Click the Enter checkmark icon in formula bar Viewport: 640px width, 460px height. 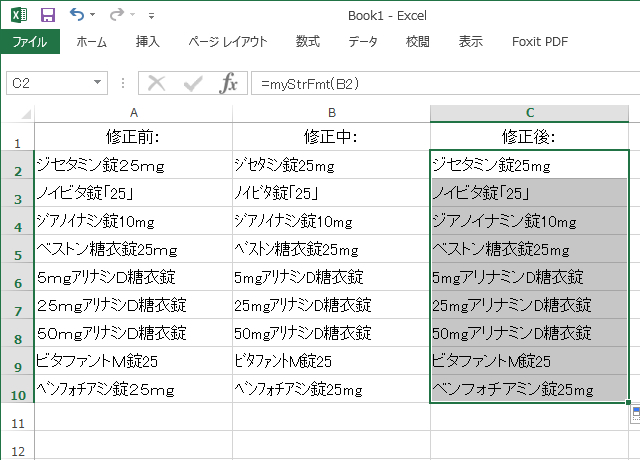pyautogui.click(x=193, y=83)
